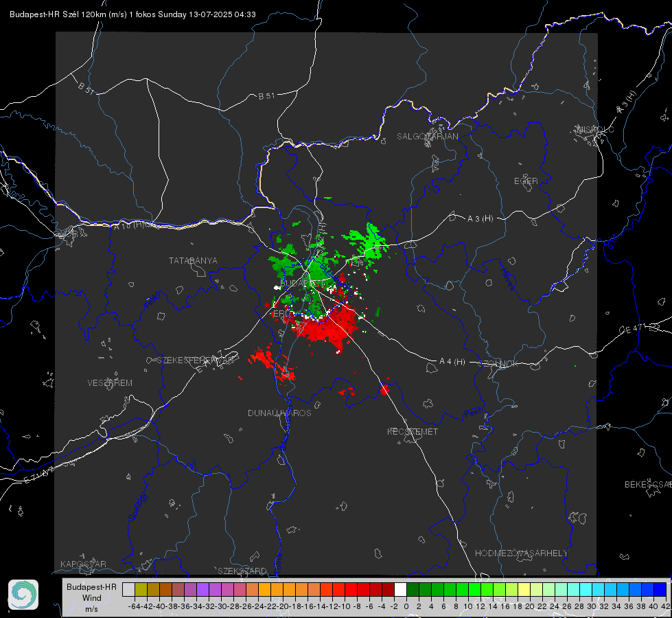The image size is (672, 618).
Task: Select the light gray swatch starting the scale
Action: click(x=128, y=589)
